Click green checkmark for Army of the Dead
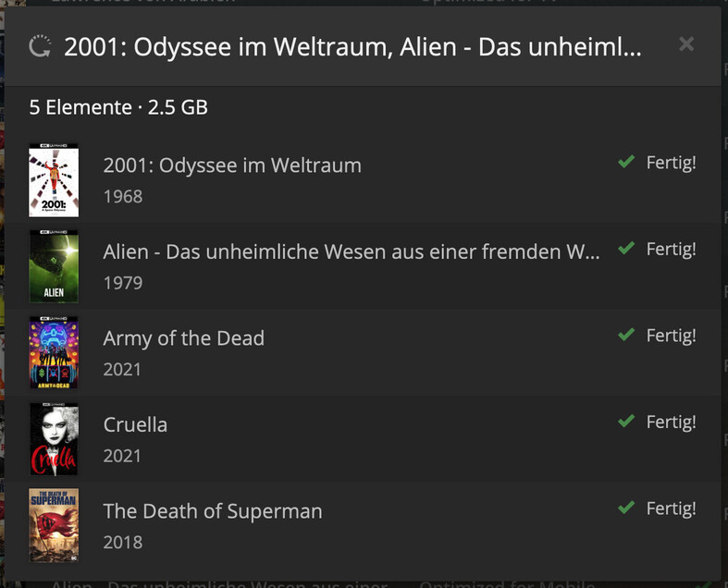This screenshot has height=588, width=728. point(626,335)
